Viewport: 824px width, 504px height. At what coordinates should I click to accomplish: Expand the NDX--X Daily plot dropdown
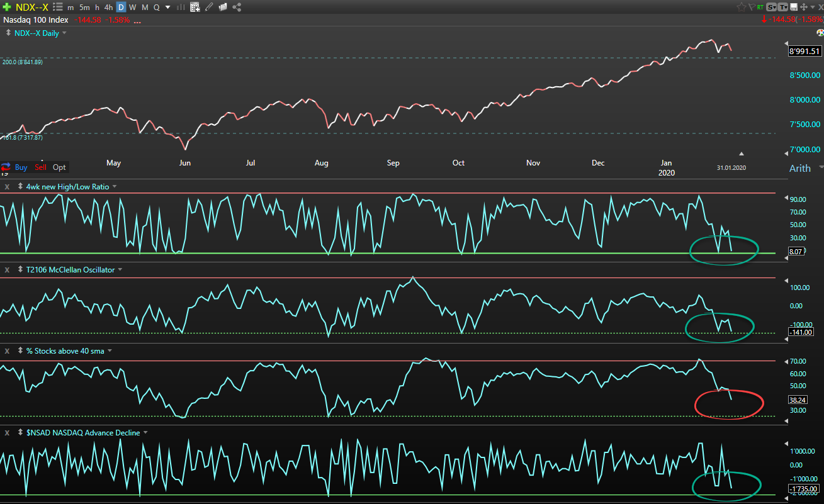(64, 33)
